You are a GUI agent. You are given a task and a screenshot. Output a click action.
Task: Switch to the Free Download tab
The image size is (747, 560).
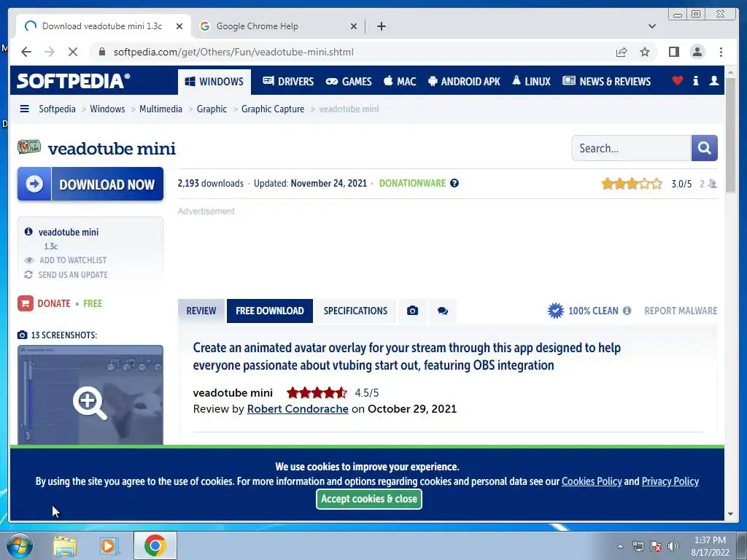[270, 311]
